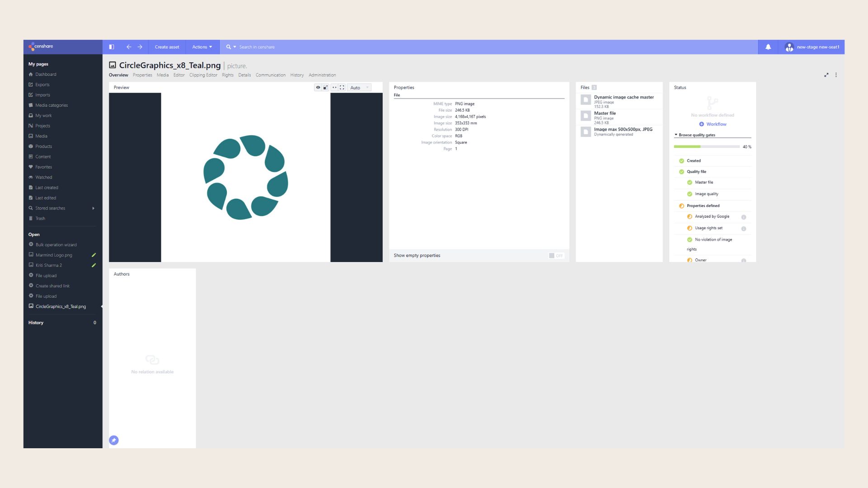Open the Bulk operation wizard
The height and width of the screenshot is (488, 868).
point(56,244)
